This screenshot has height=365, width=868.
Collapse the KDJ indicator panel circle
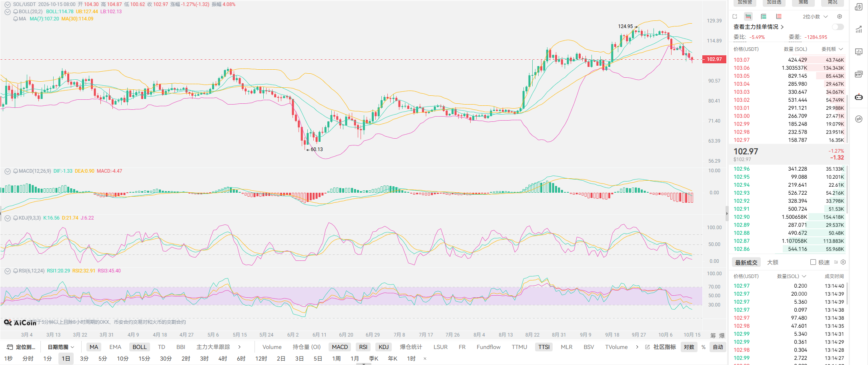8,218
